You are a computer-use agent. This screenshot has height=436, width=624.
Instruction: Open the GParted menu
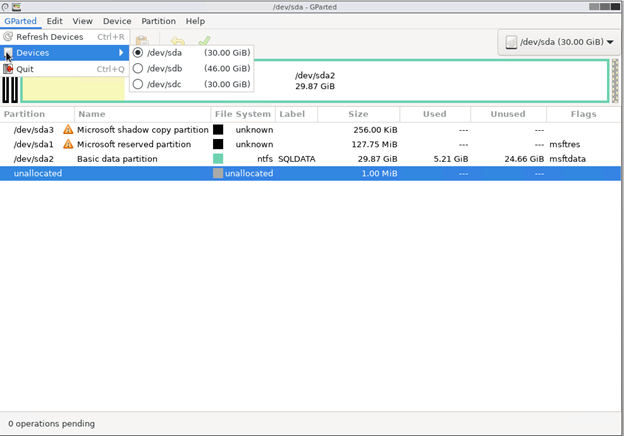pyautogui.click(x=21, y=21)
